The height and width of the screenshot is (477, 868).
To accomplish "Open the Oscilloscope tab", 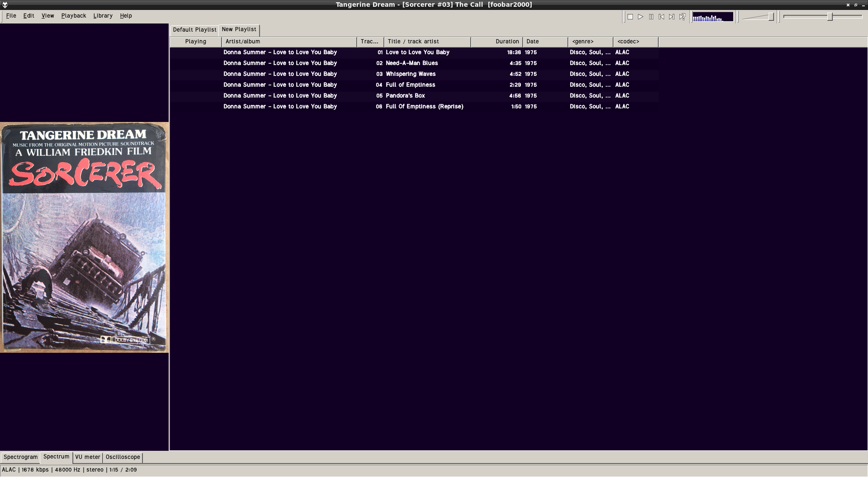I will coord(123,457).
